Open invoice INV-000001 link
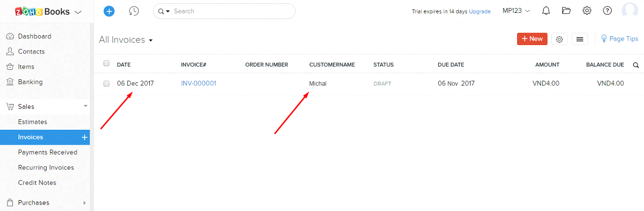This screenshot has height=211, width=644. pos(198,83)
